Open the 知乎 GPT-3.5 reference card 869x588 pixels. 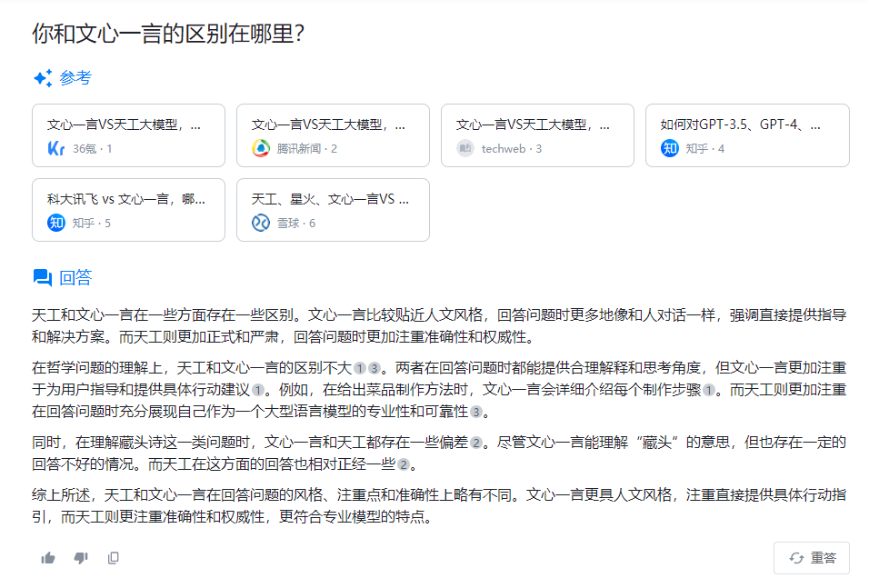coord(747,135)
